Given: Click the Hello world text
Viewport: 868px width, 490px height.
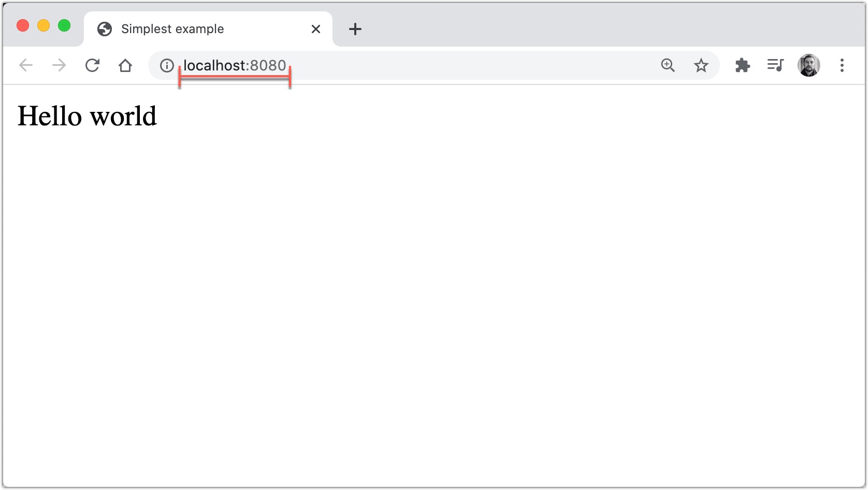Looking at the screenshot, I should click(x=87, y=116).
